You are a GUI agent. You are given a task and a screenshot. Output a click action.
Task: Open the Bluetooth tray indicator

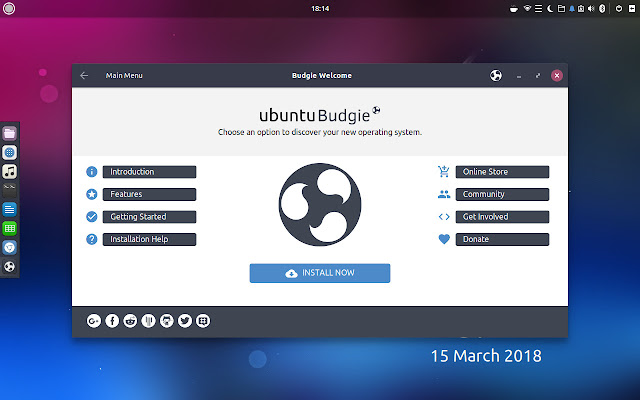602,8
